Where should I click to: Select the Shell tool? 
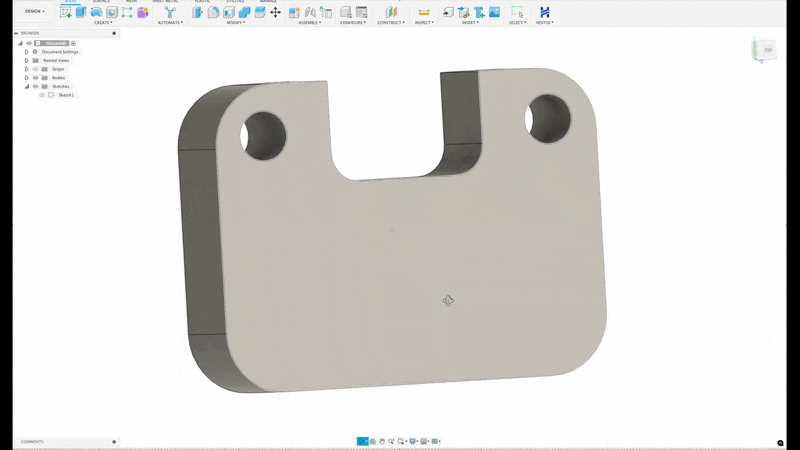(229, 12)
